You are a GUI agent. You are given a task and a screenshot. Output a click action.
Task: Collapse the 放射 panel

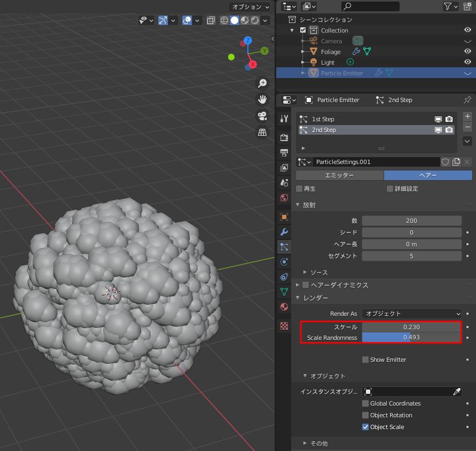(x=310, y=204)
